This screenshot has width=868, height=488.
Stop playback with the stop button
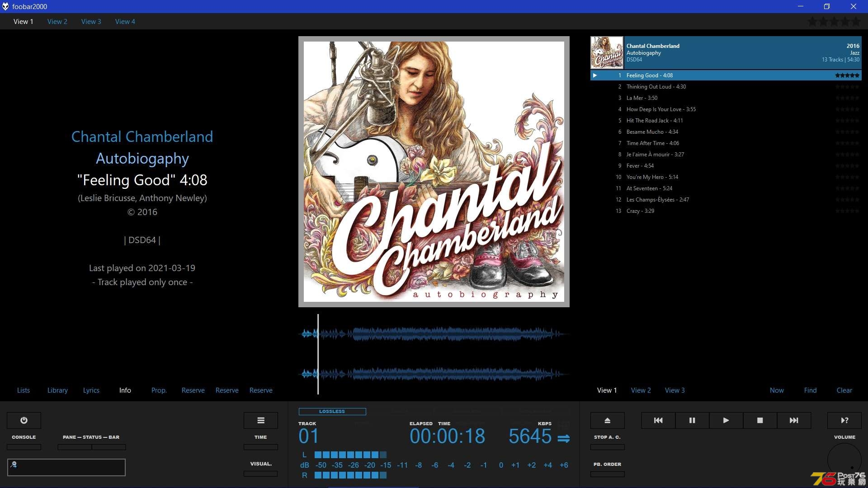(760, 420)
